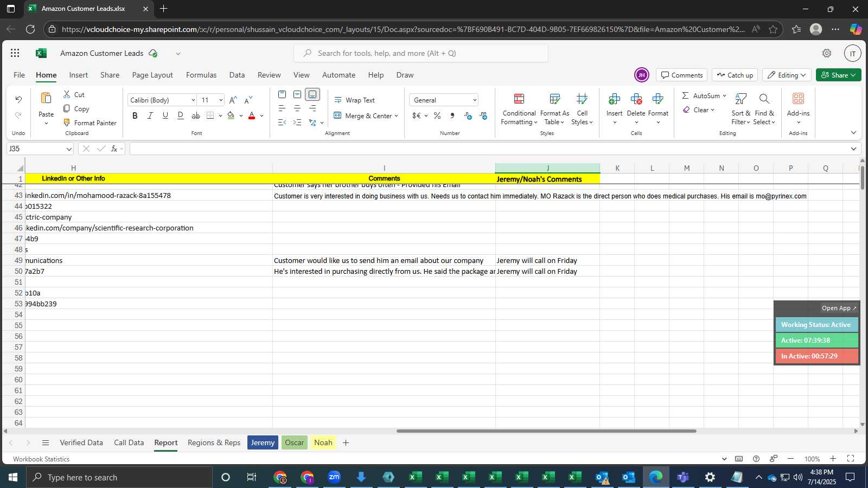Click Open App in status widget

click(x=838, y=308)
